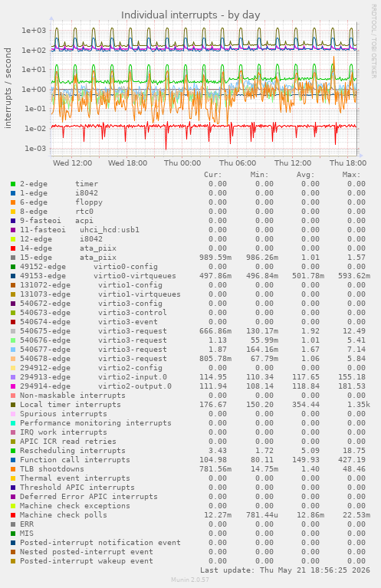Click the orange 6-edge floppy legend swatch
The height and width of the screenshot is (588, 381).
[13, 202]
